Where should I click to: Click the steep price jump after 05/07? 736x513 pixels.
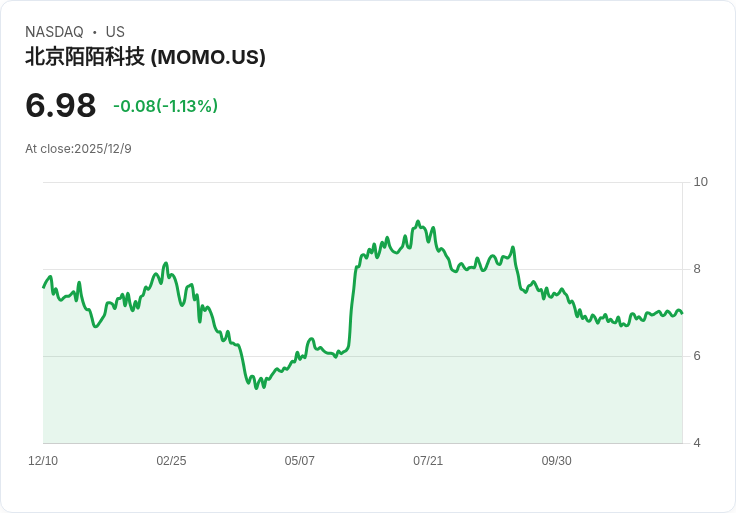[352, 305]
